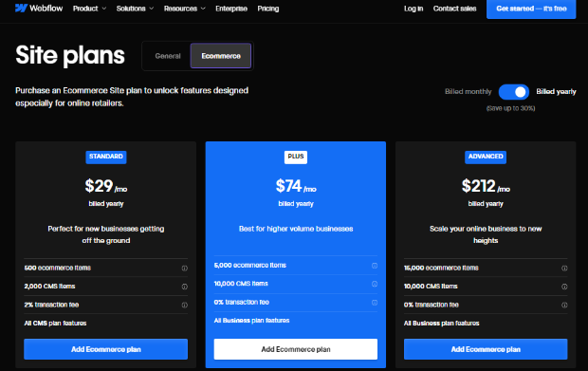Click Contact sales link
Screen dimensions: 588x371
click(x=454, y=9)
